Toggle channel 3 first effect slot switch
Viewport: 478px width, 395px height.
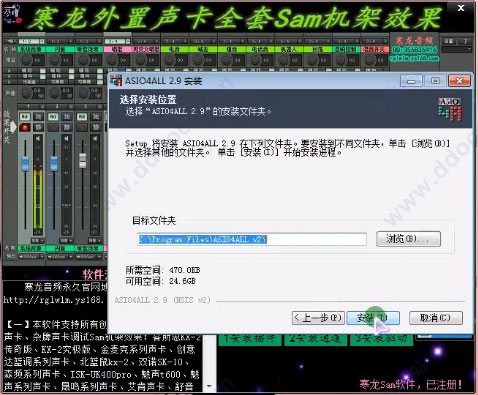click(x=100, y=71)
